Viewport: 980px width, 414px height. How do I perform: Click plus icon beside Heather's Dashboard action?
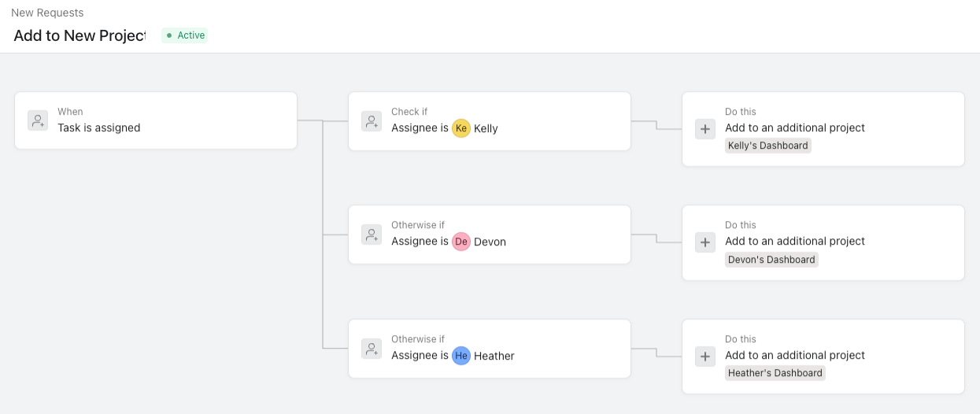click(x=705, y=357)
